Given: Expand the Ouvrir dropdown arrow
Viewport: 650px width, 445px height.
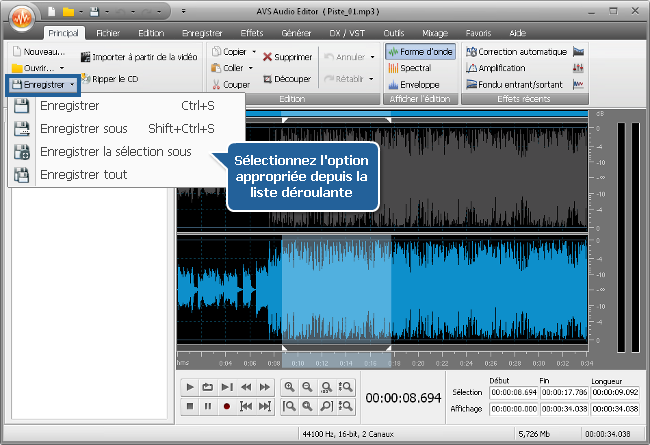Looking at the screenshot, I should pos(62,68).
